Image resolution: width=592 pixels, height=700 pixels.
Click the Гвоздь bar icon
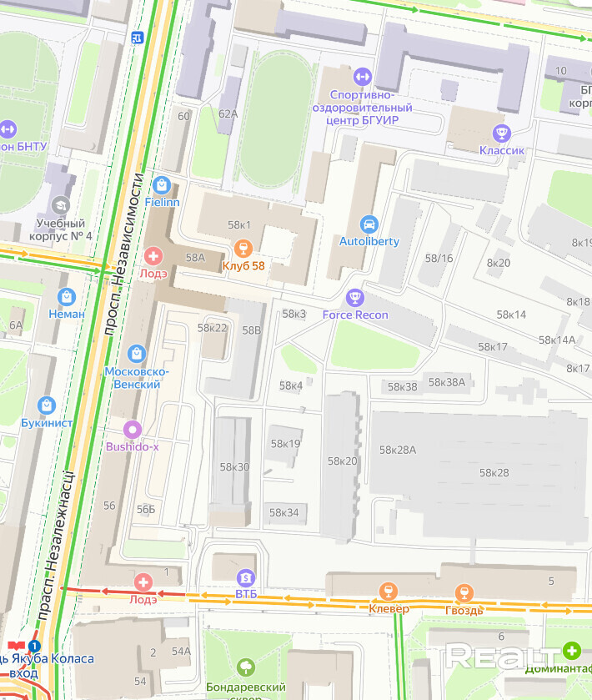pos(464,593)
